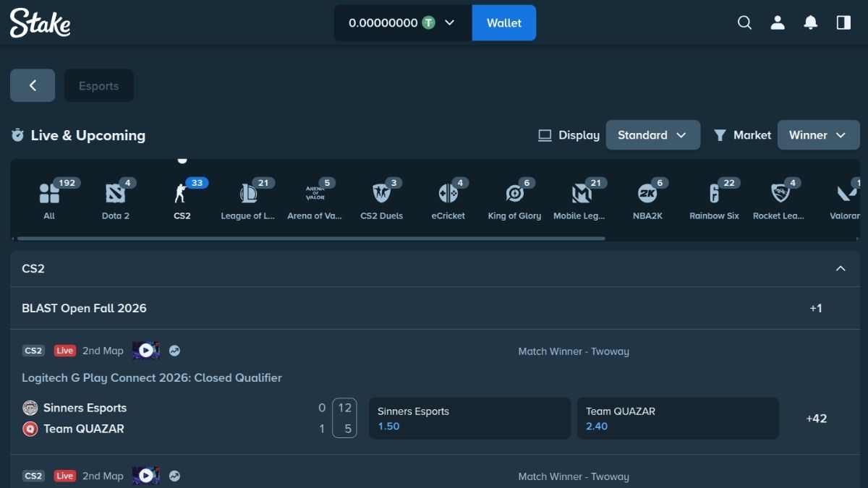Click the Live & Upcoming stopwatch icon

(x=18, y=135)
